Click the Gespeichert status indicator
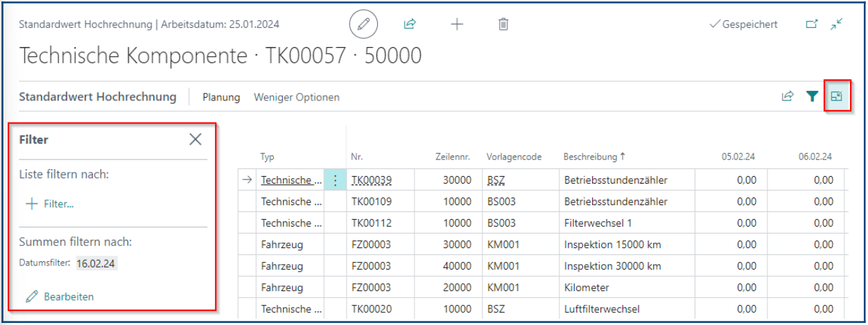Viewport: 868px width, 325px height. click(x=744, y=24)
